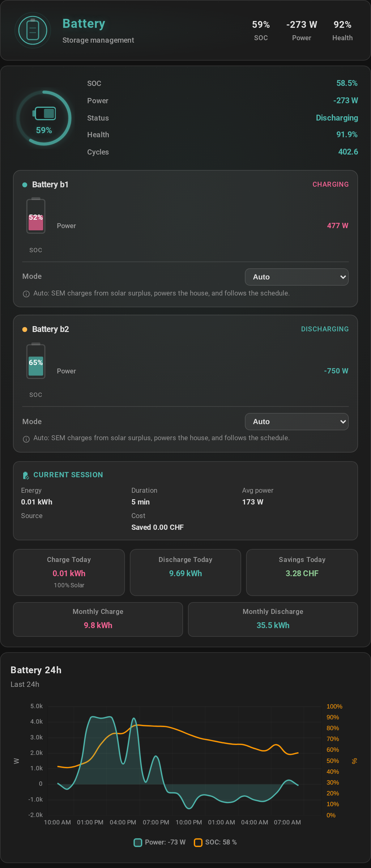Toggle the SOC series in chart legend
The height and width of the screenshot is (868, 371).
pyautogui.click(x=215, y=842)
